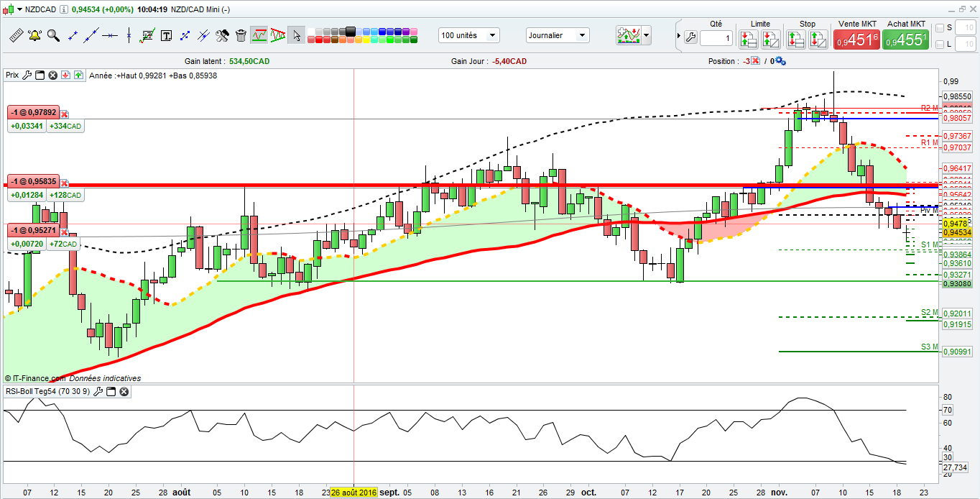980x499 pixels.
Task: Toggle the red triangle pattern tool
Action: tap(277, 35)
